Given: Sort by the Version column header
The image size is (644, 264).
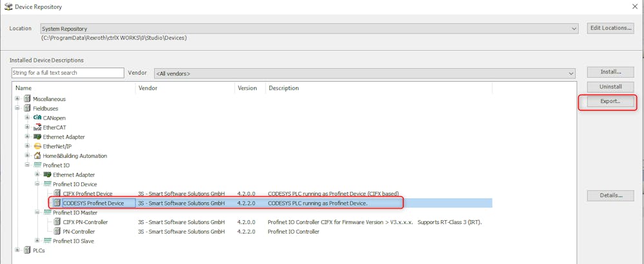Looking at the screenshot, I should (247, 88).
